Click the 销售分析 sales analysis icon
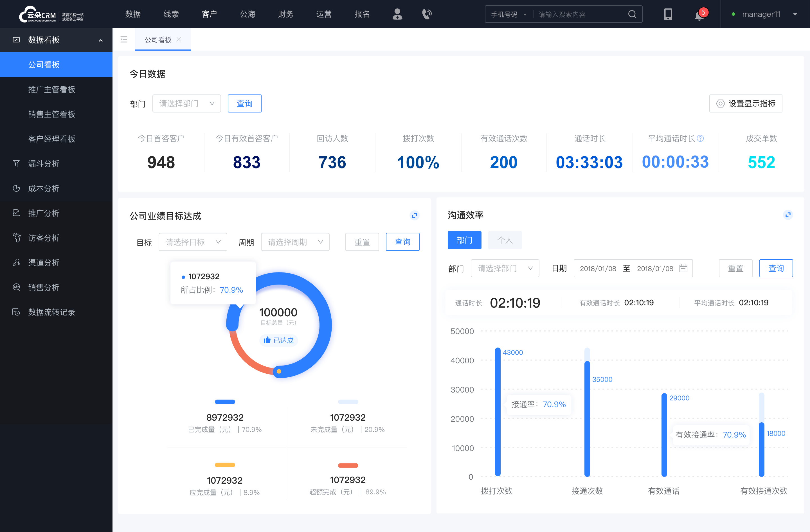This screenshot has height=532, width=810. coord(16,287)
